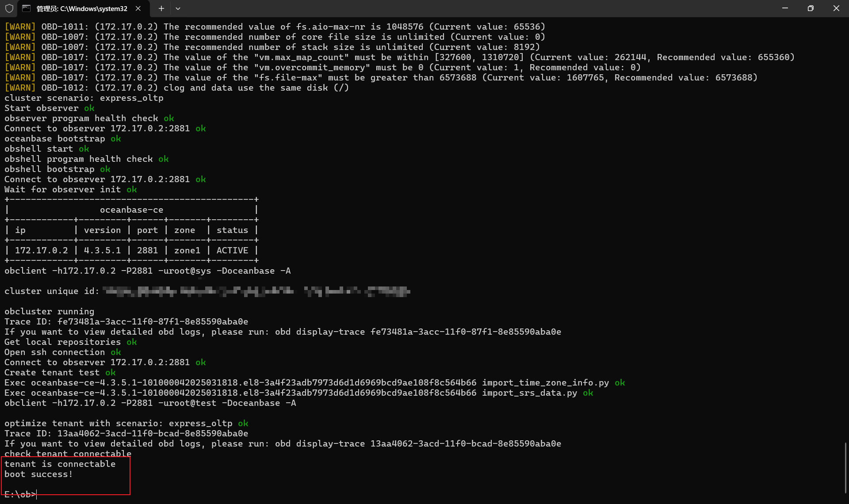Click the E:\ob> command prompt
This screenshot has height=504, width=849.
[19, 494]
